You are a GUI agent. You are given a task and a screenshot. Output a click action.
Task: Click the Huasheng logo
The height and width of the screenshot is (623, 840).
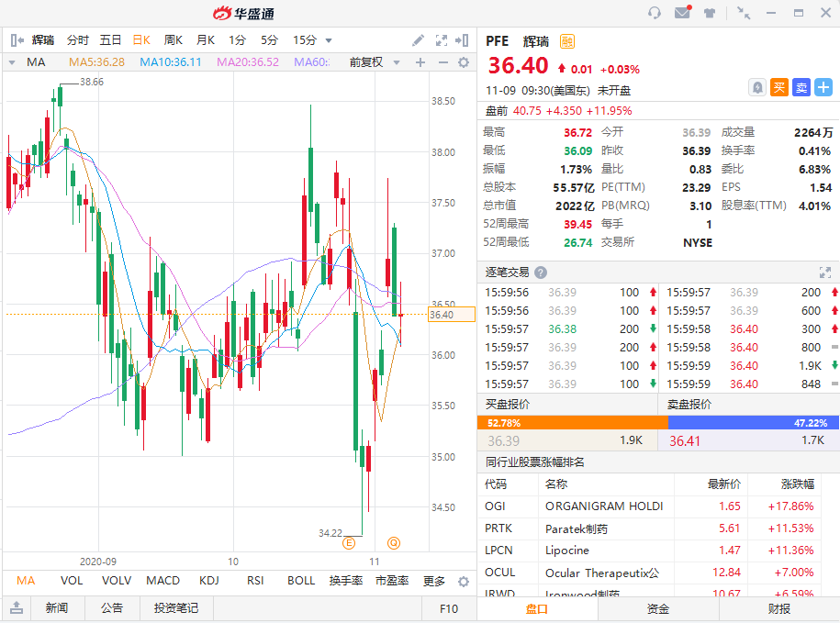click(243, 14)
